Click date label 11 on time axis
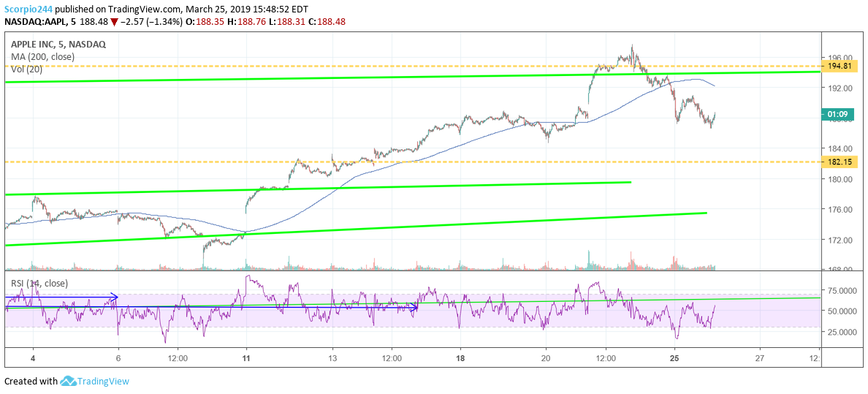 click(246, 358)
